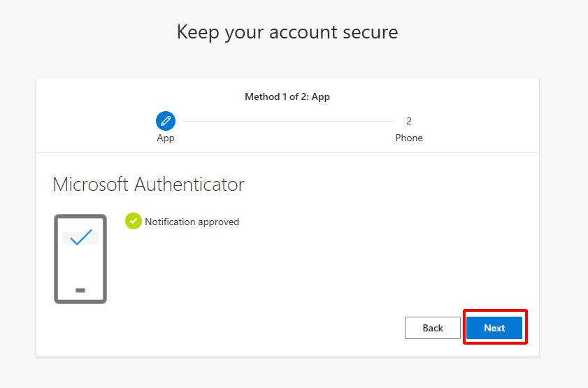588x388 pixels.
Task: Click the word Authenticator in the heading
Action: click(189, 184)
